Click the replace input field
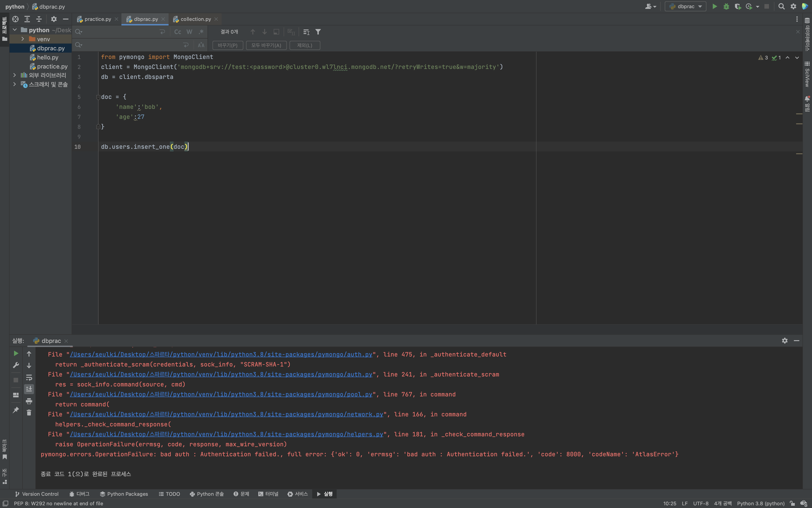 [x=133, y=45]
